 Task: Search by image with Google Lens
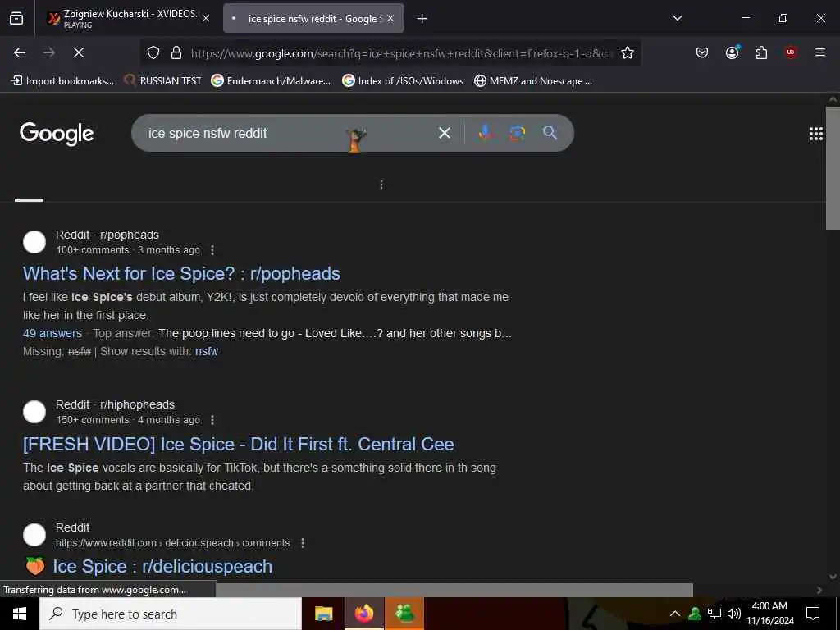(x=518, y=133)
